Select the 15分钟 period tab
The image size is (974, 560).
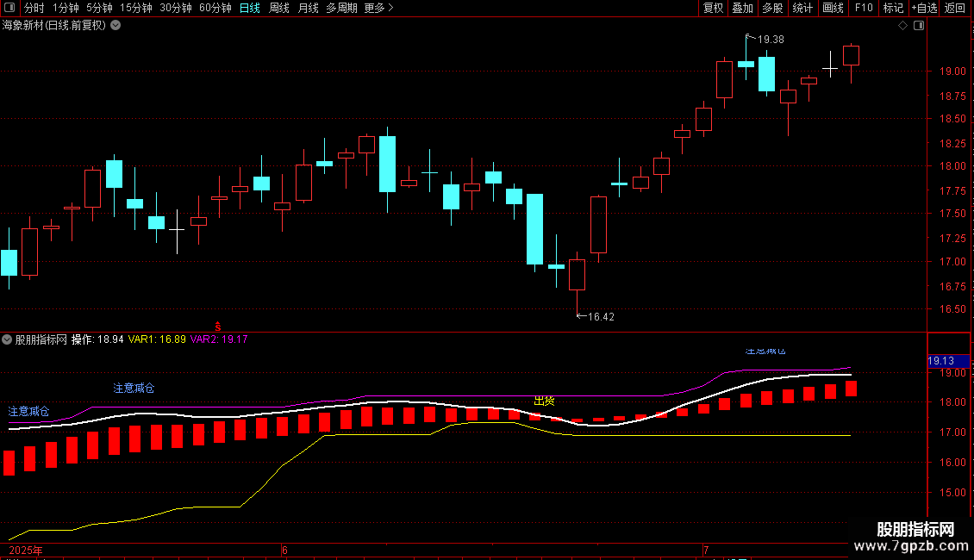(136, 8)
